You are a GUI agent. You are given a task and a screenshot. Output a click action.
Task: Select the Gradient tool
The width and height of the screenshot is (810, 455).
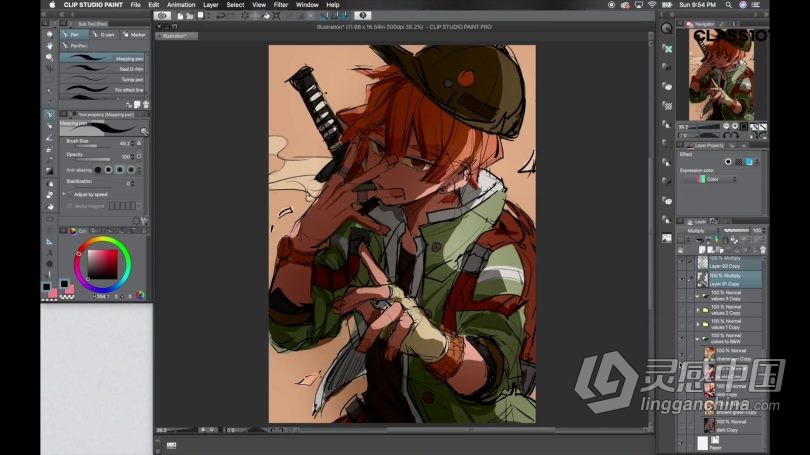pyautogui.click(x=50, y=171)
